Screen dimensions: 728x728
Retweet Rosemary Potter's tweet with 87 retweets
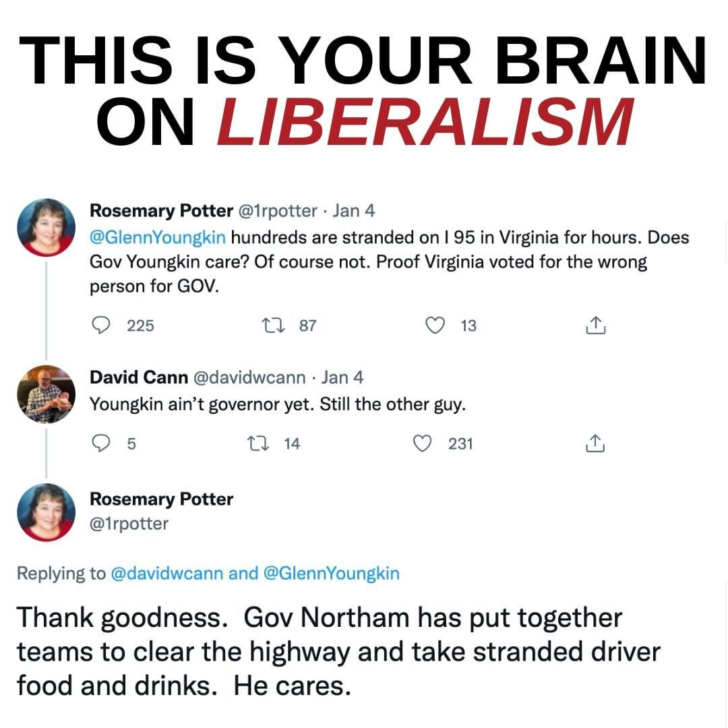(273, 325)
